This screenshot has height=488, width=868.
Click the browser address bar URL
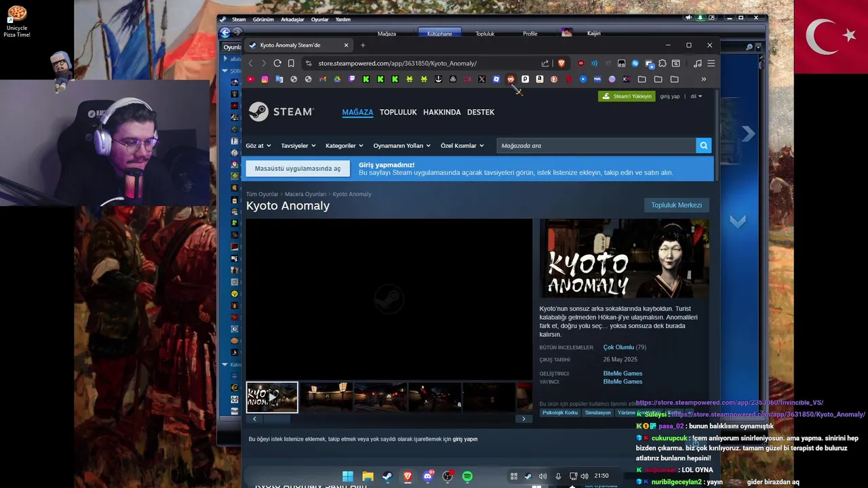click(x=397, y=63)
